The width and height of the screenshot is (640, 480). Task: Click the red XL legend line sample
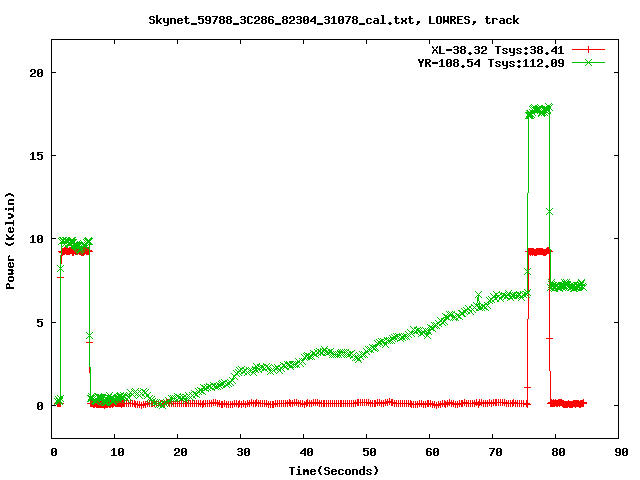pyautogui.click(x=588, y=50)
